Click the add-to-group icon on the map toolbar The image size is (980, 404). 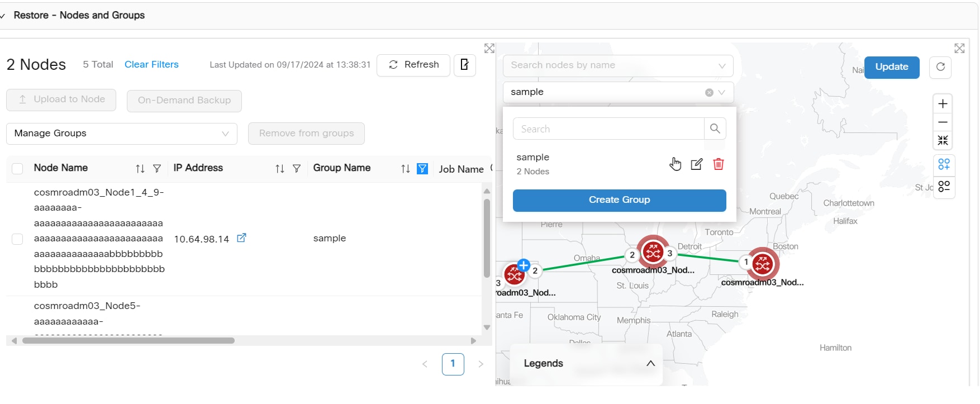[944, 165]
